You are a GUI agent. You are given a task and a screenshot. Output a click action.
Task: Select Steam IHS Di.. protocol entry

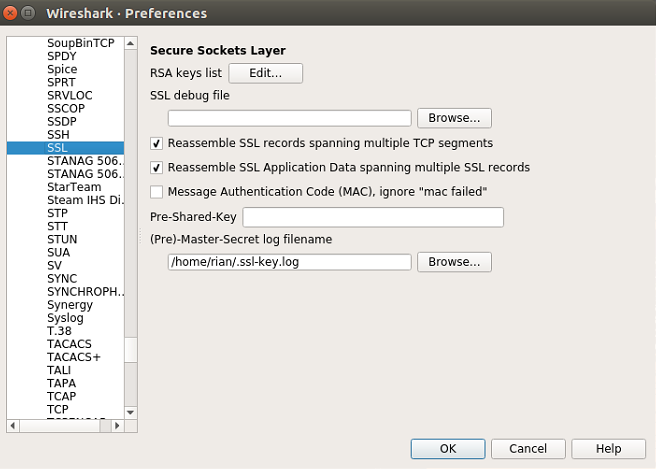(x=85, y=200)
